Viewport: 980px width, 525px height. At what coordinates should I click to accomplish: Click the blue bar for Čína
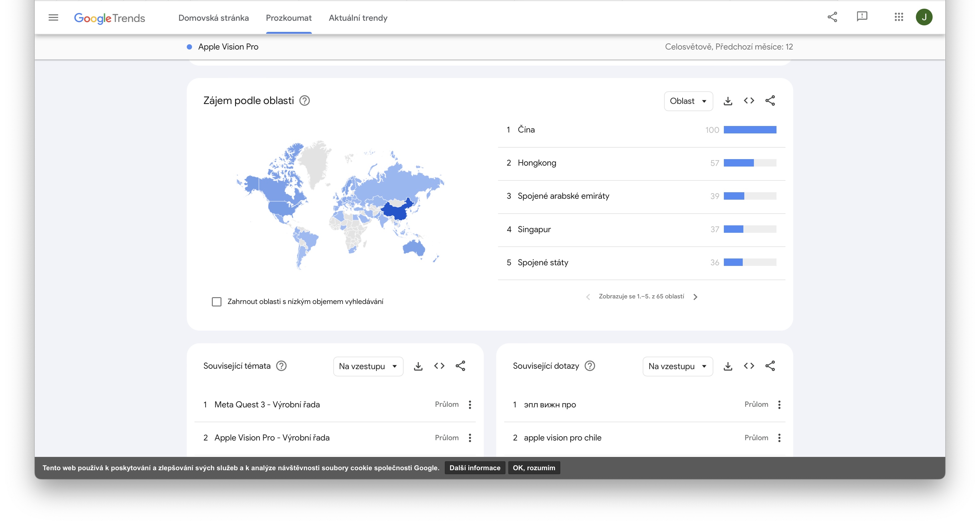[x=750, y=130]
